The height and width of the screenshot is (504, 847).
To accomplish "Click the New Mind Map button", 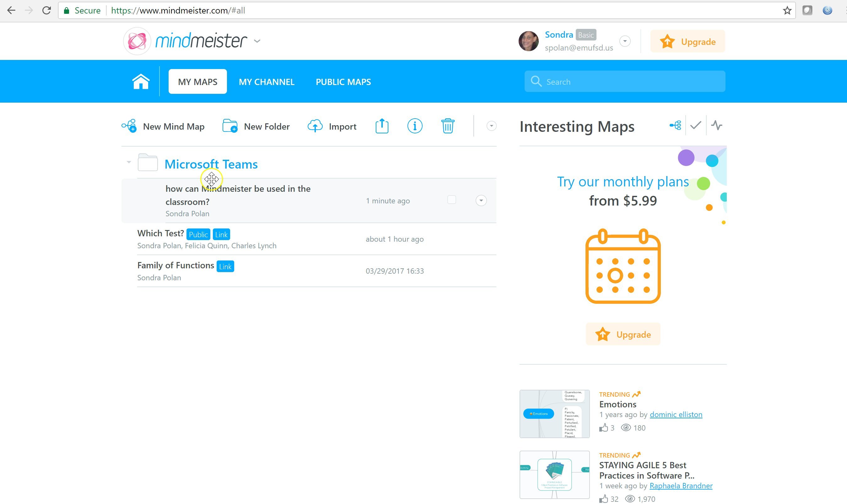I will [x=163, y=126].
